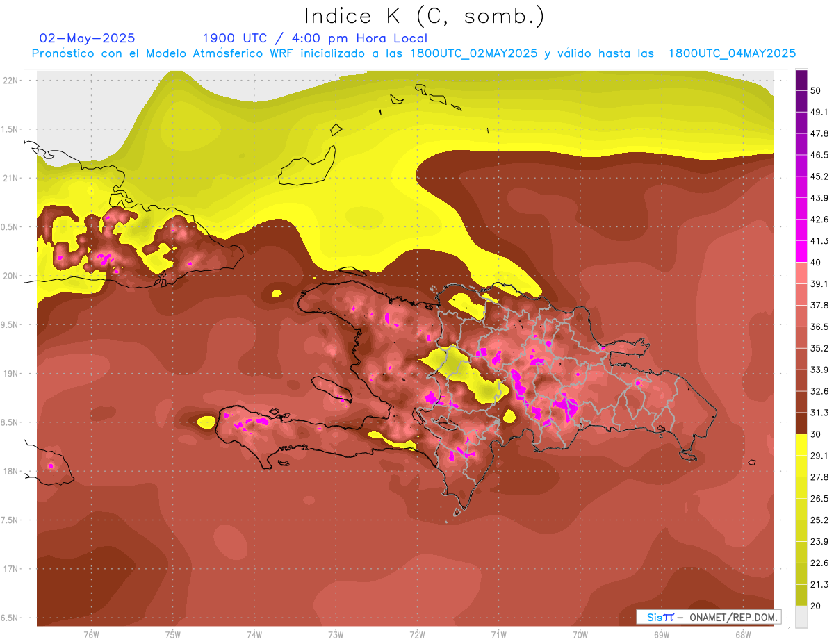
Task: Select the latitude label "17N"
Action: pos(11,569)
